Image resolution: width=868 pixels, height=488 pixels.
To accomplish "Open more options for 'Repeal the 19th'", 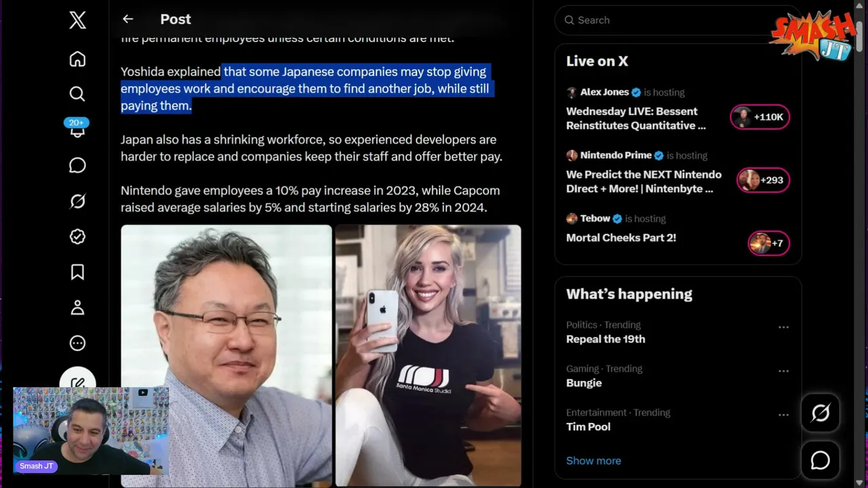I will 783,327.
